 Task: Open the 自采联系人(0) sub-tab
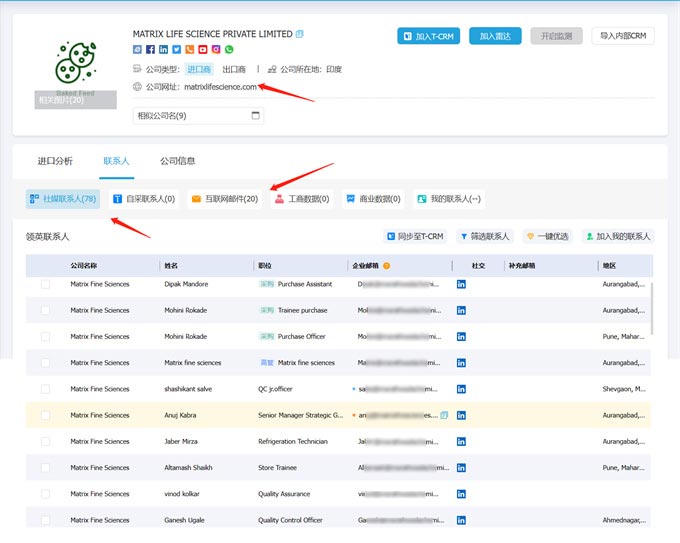pos(144,199)
